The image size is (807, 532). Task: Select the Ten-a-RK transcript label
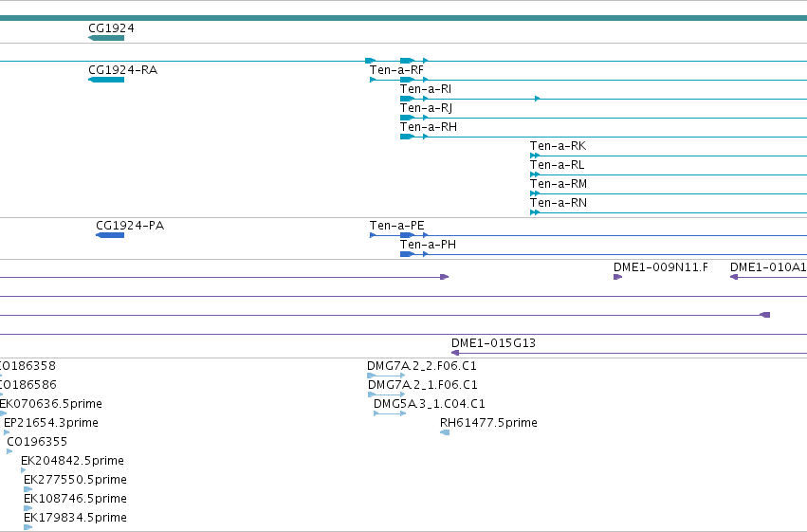point(558,146)
